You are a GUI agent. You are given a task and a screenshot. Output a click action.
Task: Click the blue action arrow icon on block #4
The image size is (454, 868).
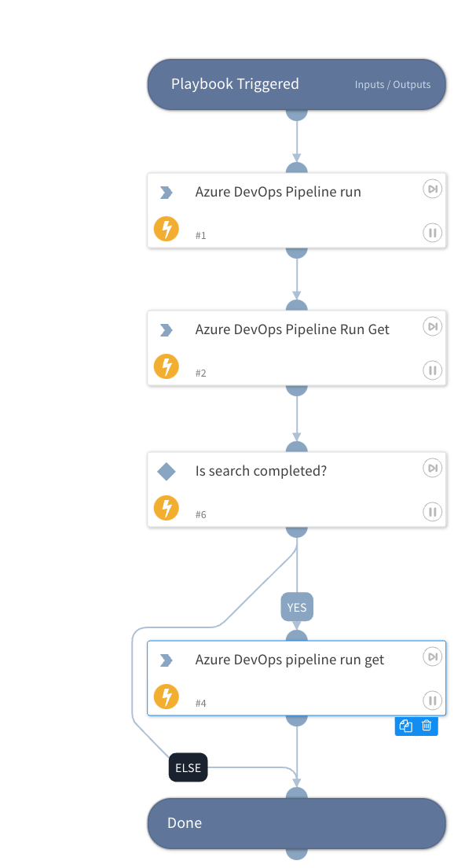pos(166,660)
